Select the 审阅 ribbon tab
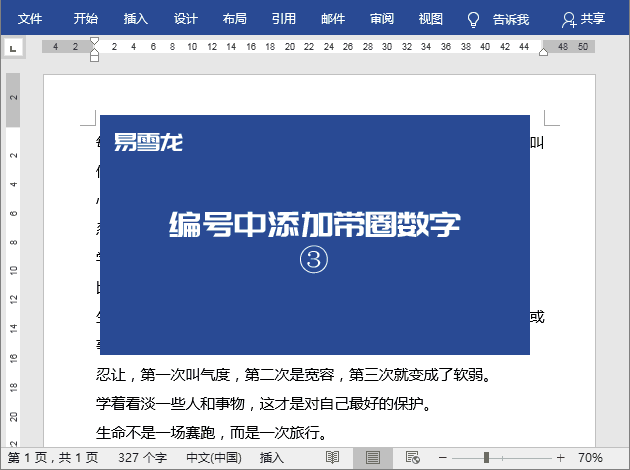The image size is (630, 470). (382, 18)
